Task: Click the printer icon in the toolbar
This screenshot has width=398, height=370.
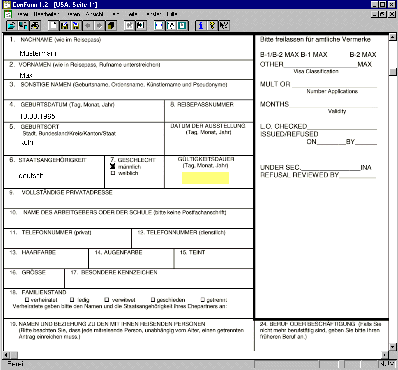Action: pyautogui.click(x=35, y=26)
